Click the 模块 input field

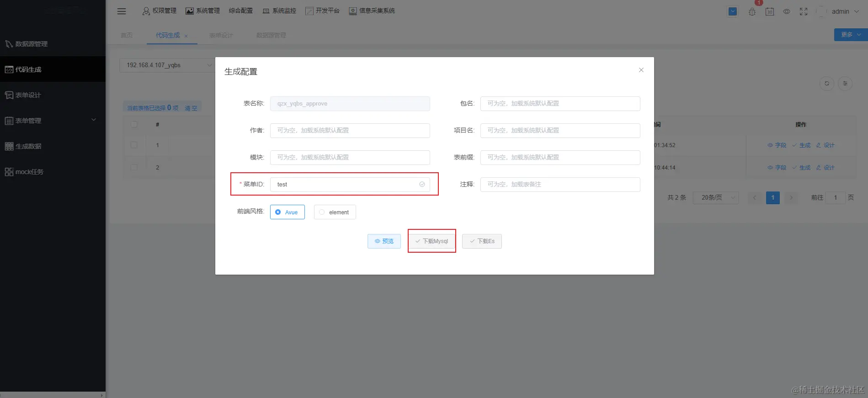click(350, 158)
